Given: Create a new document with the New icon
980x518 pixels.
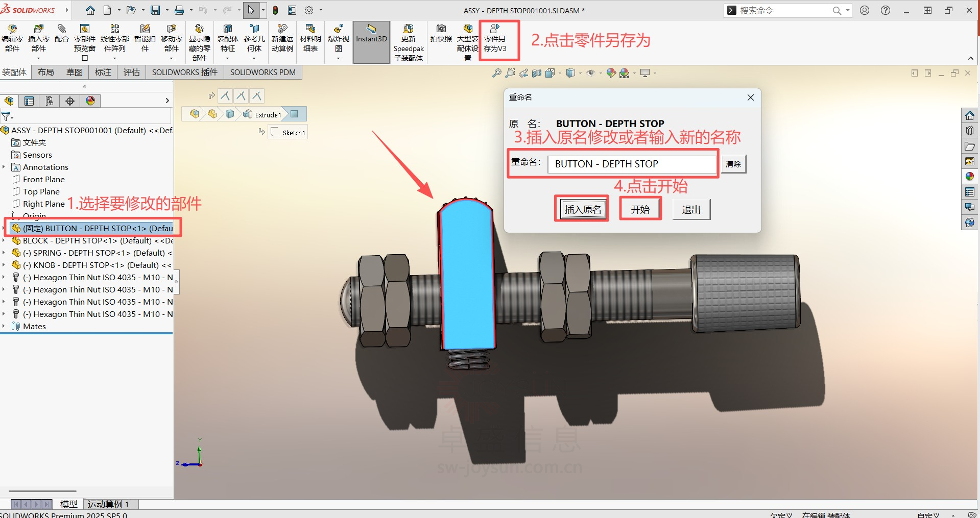Looking at the screenshot, I should 107,10.
